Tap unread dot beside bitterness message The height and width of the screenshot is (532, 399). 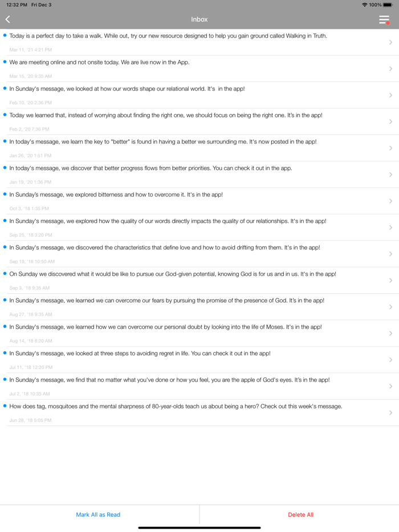(5, 194)
